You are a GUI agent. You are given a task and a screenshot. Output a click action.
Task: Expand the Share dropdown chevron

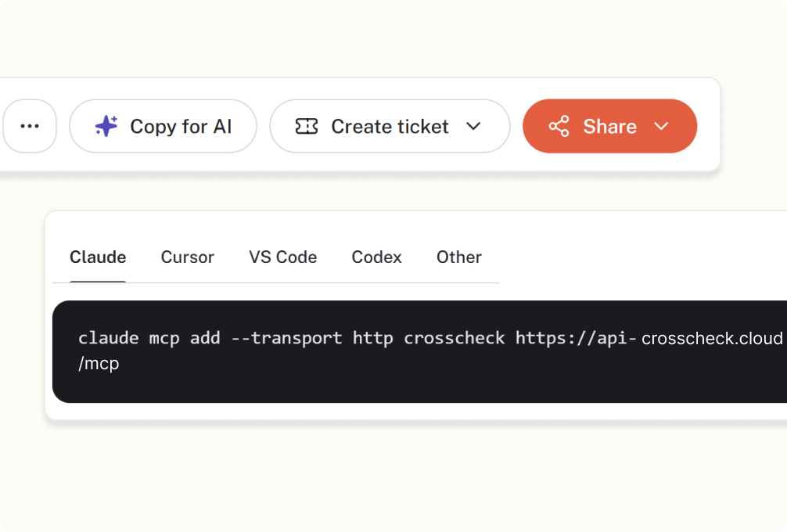tap(662, 126)
